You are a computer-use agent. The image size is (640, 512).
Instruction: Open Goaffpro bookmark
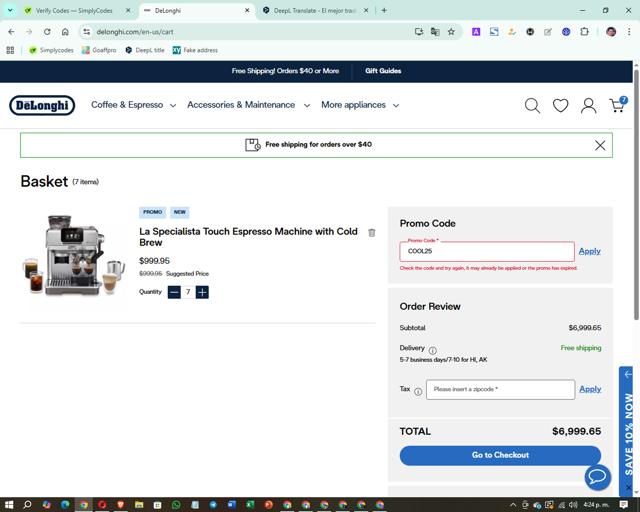(99, 50)
